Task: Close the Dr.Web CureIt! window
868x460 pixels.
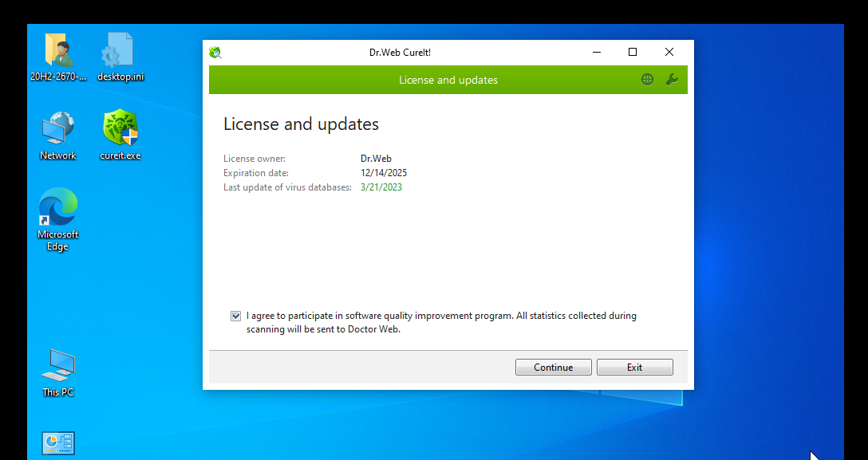Action: pyautogui.click(x=669, y=52)
